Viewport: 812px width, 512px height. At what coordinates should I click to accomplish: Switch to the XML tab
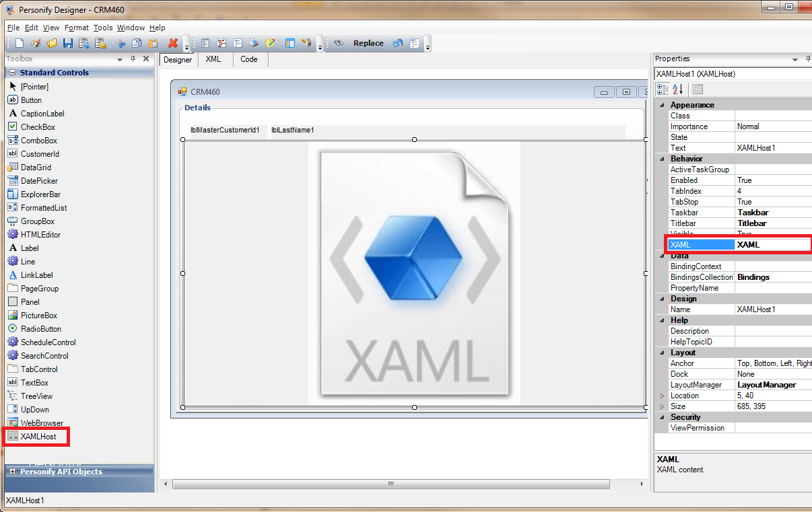213,59
